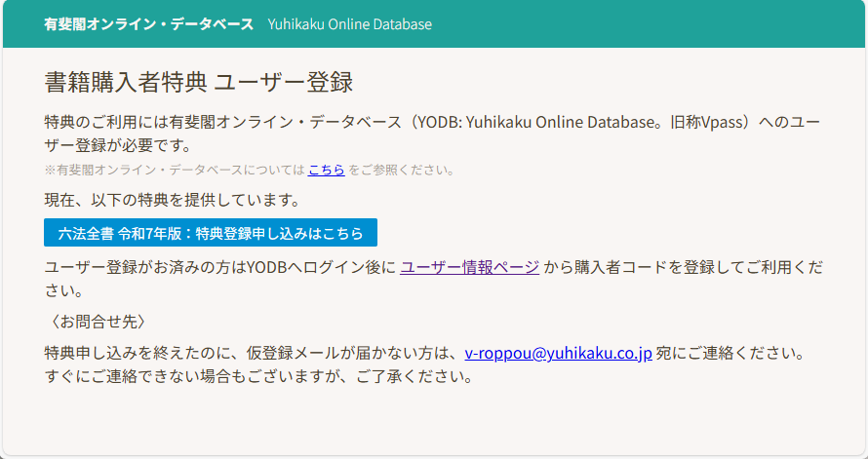Click the 書籍購入者特典 ユーザー登録 heading
Image resolution: width=868 pixels, height=459 pixels.
pyautogui.click(x=198, y=83)
